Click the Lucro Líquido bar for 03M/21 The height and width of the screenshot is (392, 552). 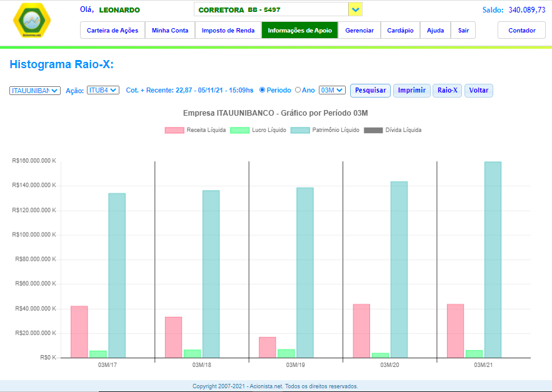(x=474, y=354)
